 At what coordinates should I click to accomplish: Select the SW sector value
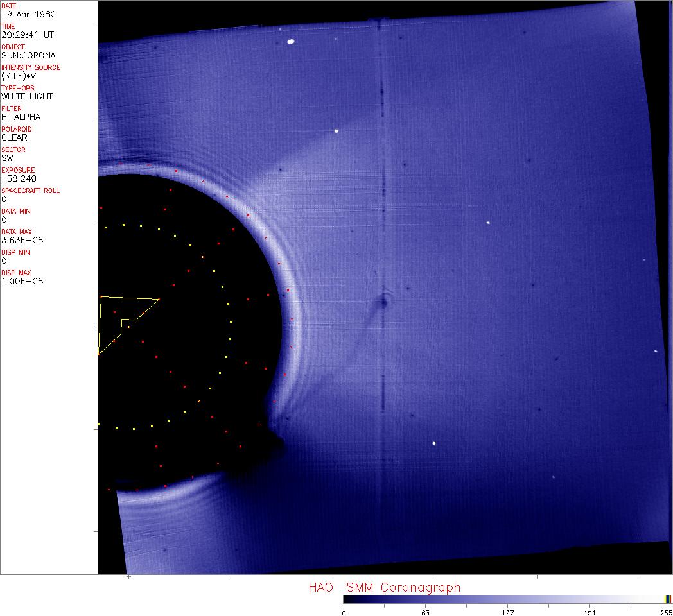pyautogui.click(x=8, y=158)
